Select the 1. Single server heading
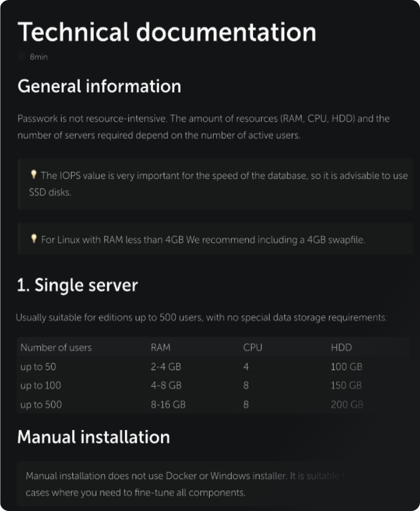The image size is (420, 511). point(77,285)
